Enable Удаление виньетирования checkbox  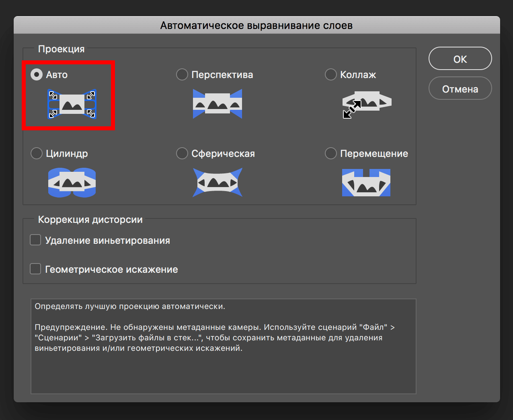click(x=35, y=240)
